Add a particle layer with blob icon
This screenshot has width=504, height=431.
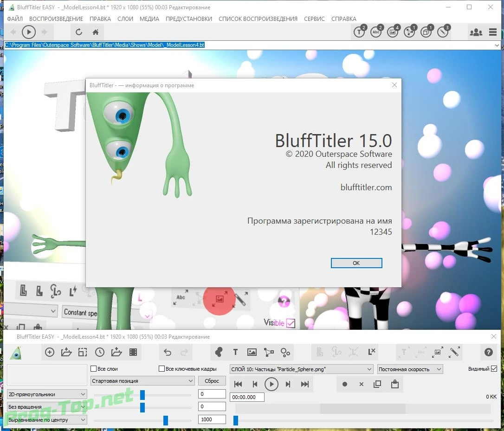point(219,352)
